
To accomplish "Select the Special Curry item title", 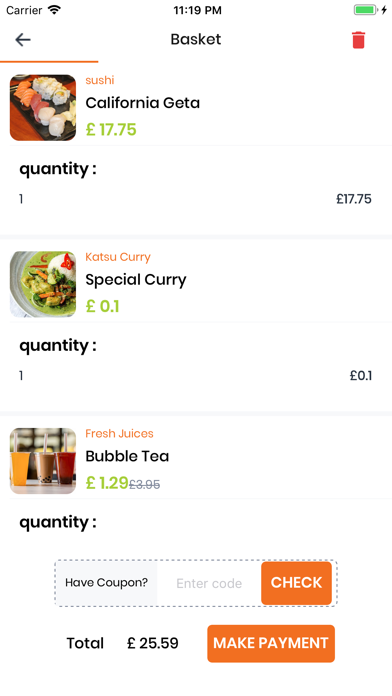I will pos(136,280).
